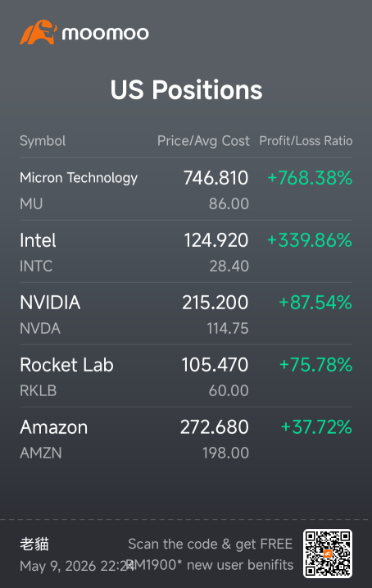Click the Symbol column header
Screen dimensions: 372x588
coord(43,141)
